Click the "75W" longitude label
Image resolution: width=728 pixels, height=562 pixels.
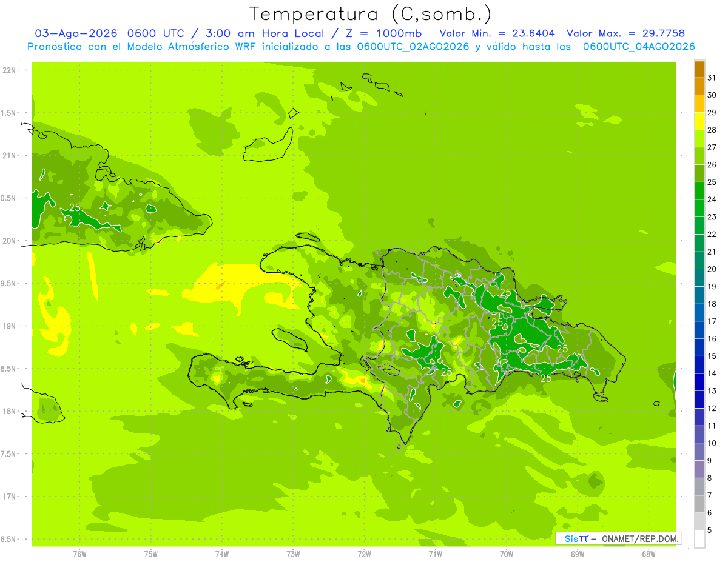pyautogui.click(x=151, y=554)
